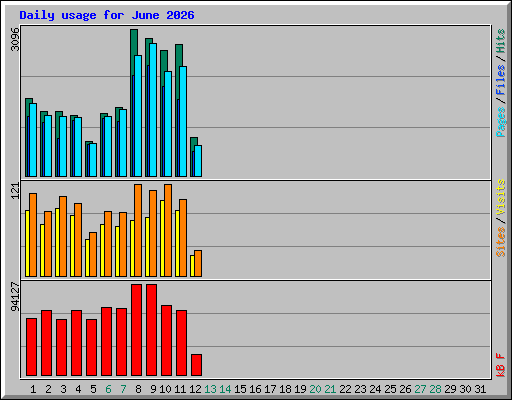Click the yellow visits bar for day 10

pyautogui.click(x=162, y=238)
